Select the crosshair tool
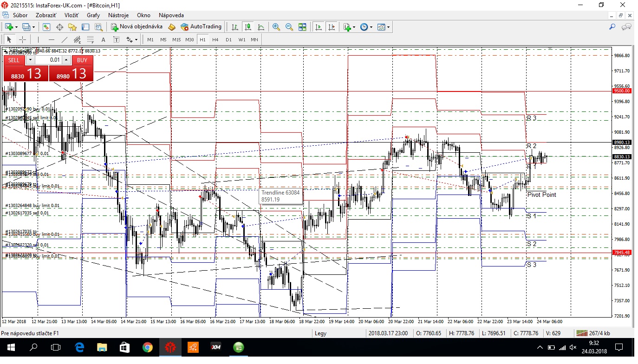The height and width of the screenshot is (364, 638). pyautogui.click(x=22, y=39)
